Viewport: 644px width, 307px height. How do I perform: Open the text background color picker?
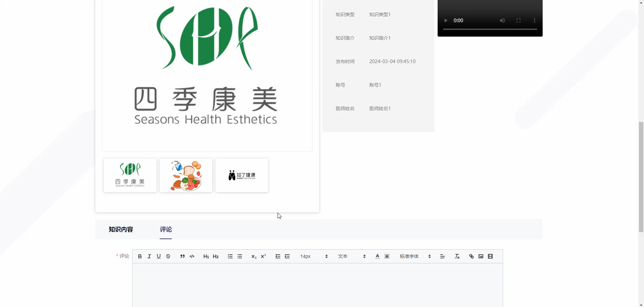tap(387, 256)
